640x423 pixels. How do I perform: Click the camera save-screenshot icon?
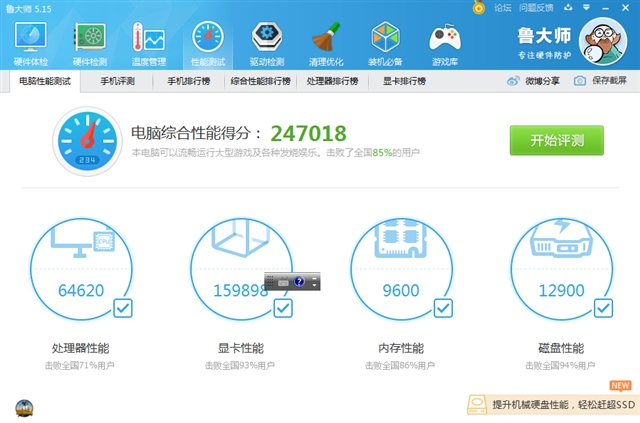580,81
